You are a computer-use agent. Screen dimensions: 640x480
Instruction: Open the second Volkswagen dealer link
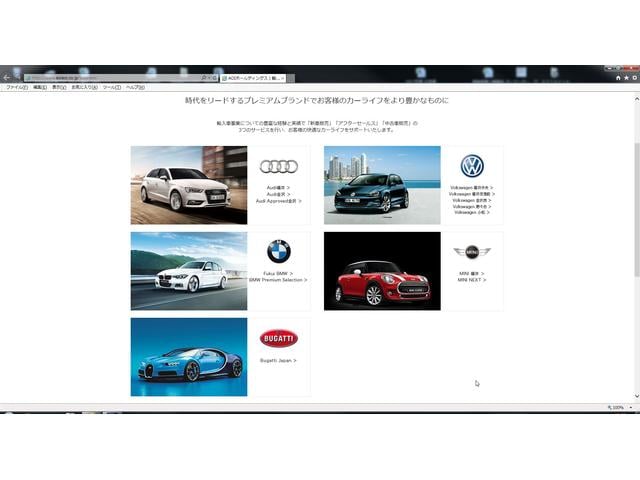click(x=472, y=194)
